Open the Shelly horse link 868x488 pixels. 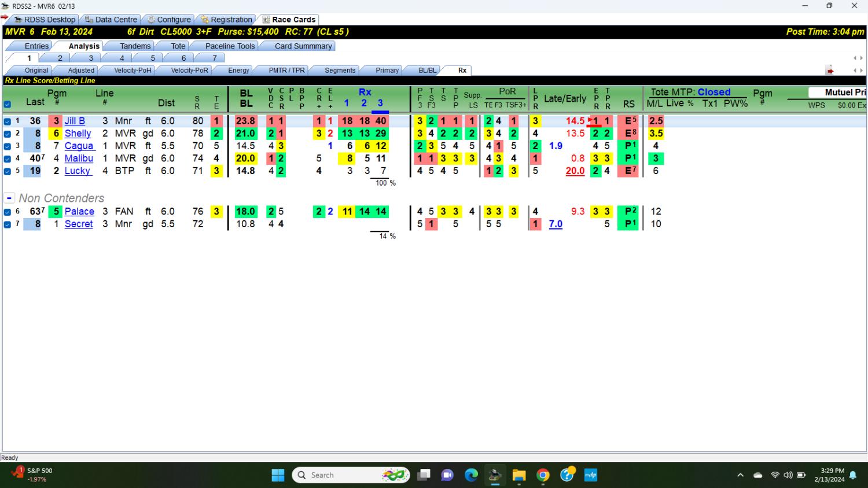tap(78, 134)
